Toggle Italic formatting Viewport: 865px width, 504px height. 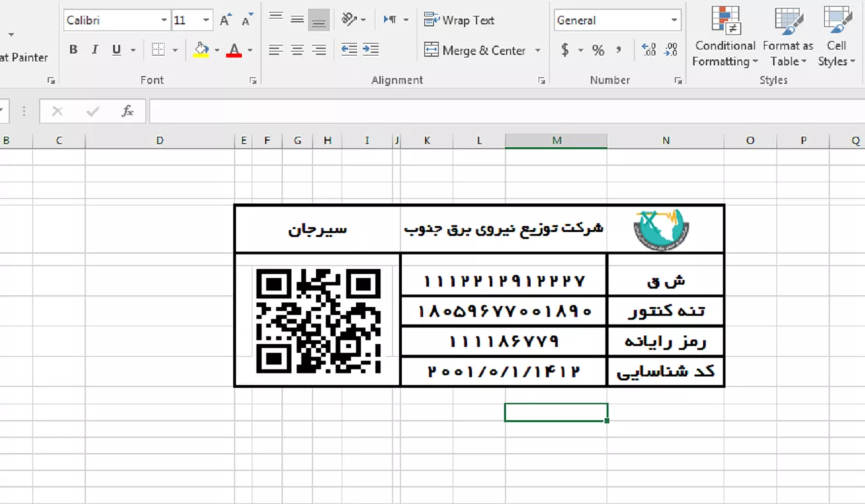tap(94, 50)
